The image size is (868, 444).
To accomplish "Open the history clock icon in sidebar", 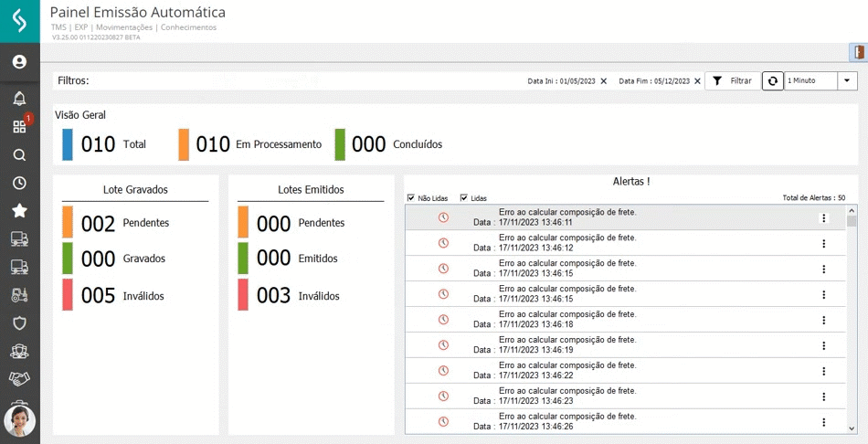I will [19, 183].
